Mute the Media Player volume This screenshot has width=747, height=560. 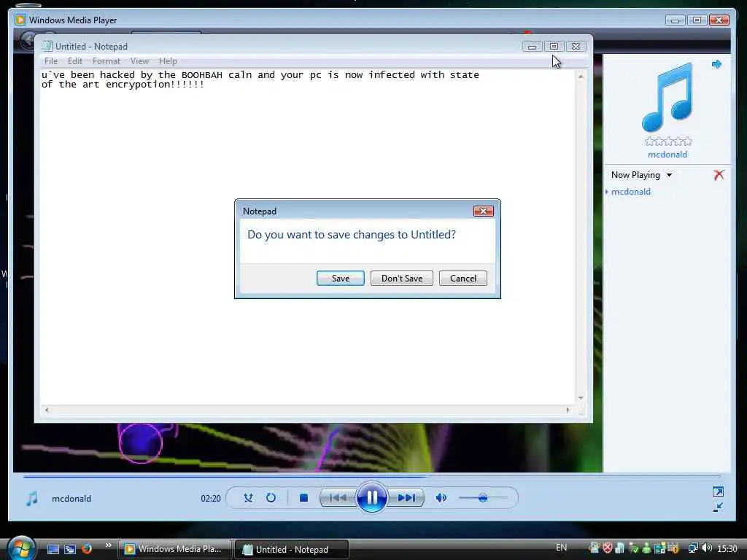click(x=441, y=497)
